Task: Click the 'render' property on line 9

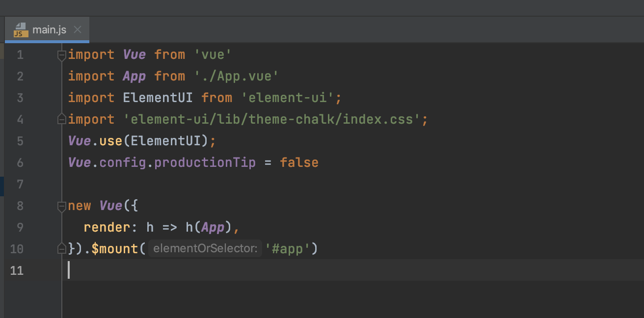Action: (107, 227)
